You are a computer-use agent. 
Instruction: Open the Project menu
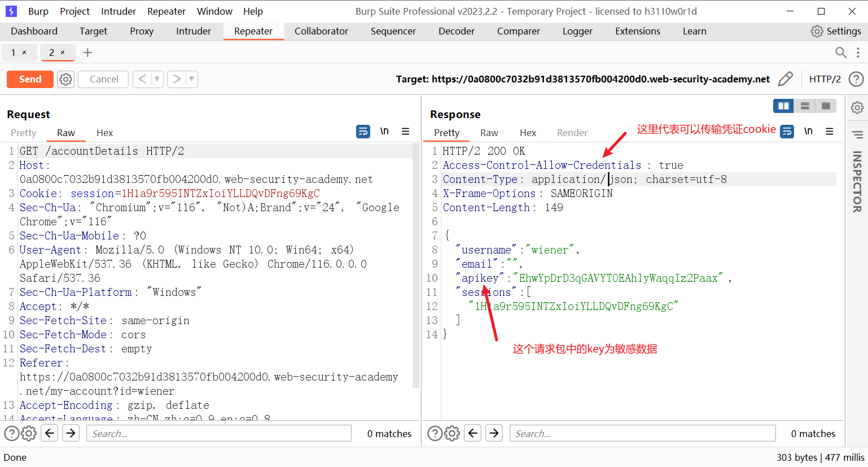coord(74,11)
